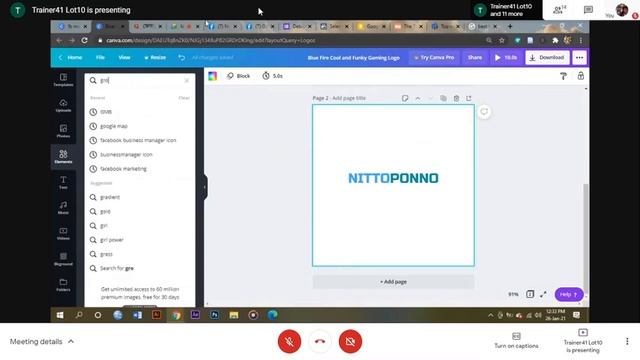Image resolution: width=640 pixels, height=360 pixels.
Task: Open the Uploads panel in Canva sidebar
Action: coord(63,105)
